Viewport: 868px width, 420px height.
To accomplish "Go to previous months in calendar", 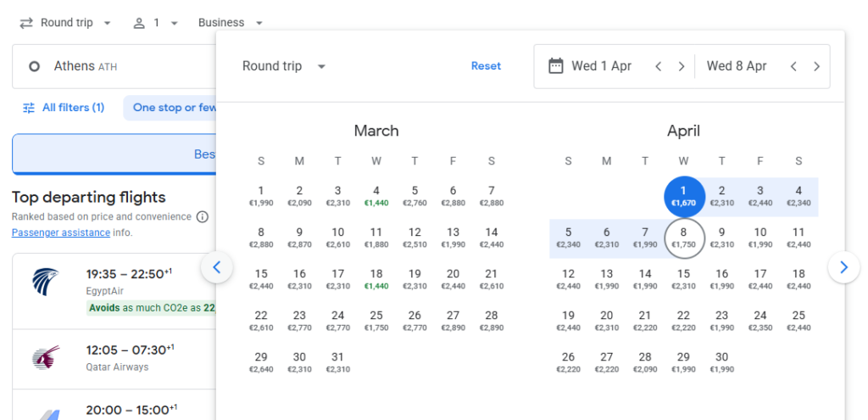I will (x=217, y=267).
